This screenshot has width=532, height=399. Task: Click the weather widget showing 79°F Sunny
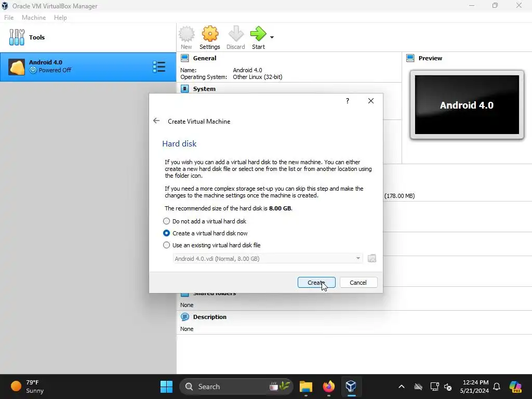27,387
